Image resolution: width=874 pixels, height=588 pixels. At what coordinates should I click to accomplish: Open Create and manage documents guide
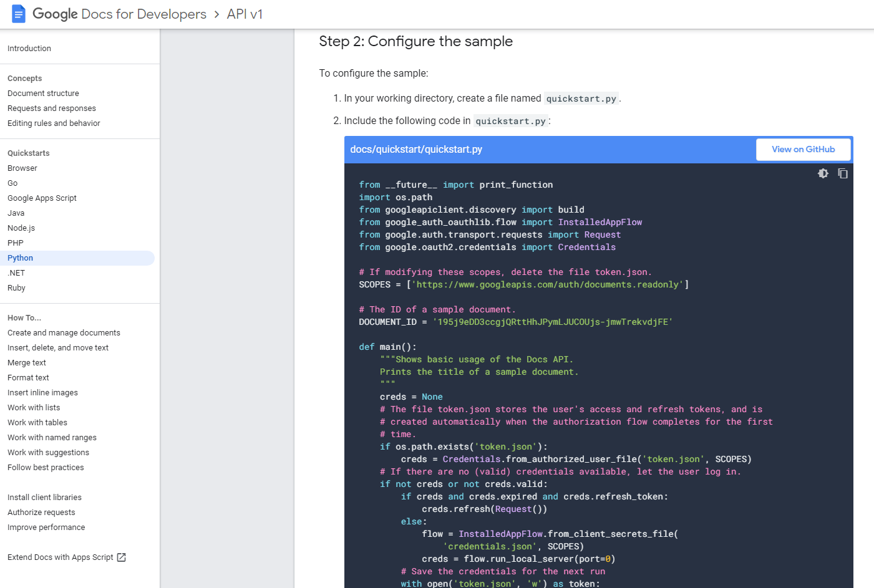click(x=64, y=333)
